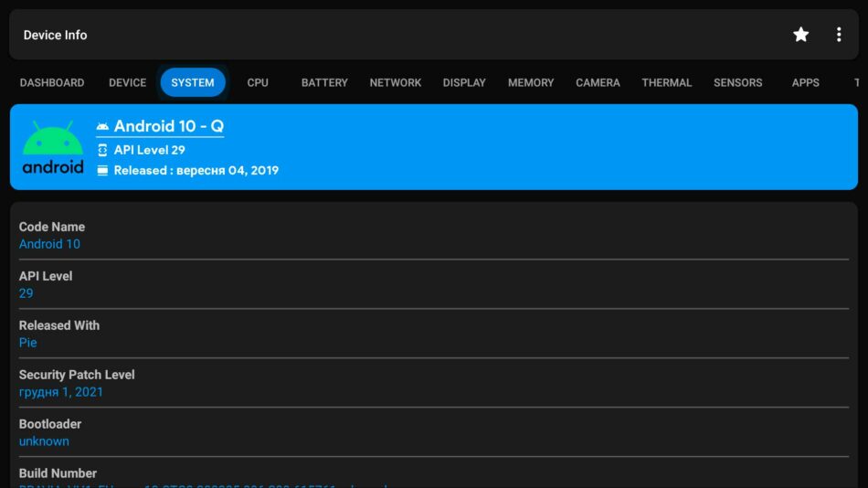
Task: Go to the CPU tab
Action: [x=258, y=82]
